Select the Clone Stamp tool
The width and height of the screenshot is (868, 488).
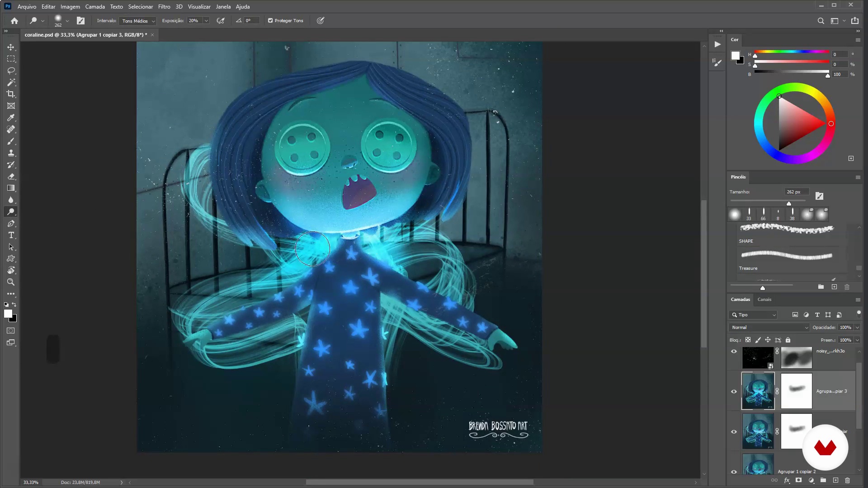pos(11,153)
